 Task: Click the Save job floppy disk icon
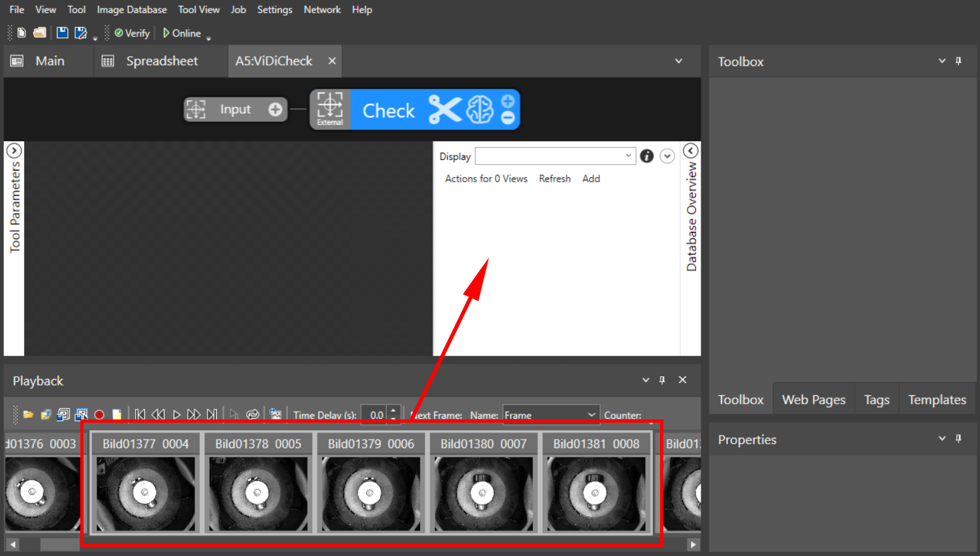click(x=62, y=33)
